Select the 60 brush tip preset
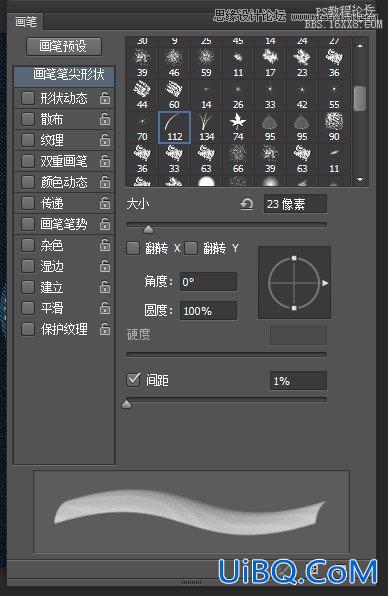This screenshot has height=596, width=388. point(174,95)
